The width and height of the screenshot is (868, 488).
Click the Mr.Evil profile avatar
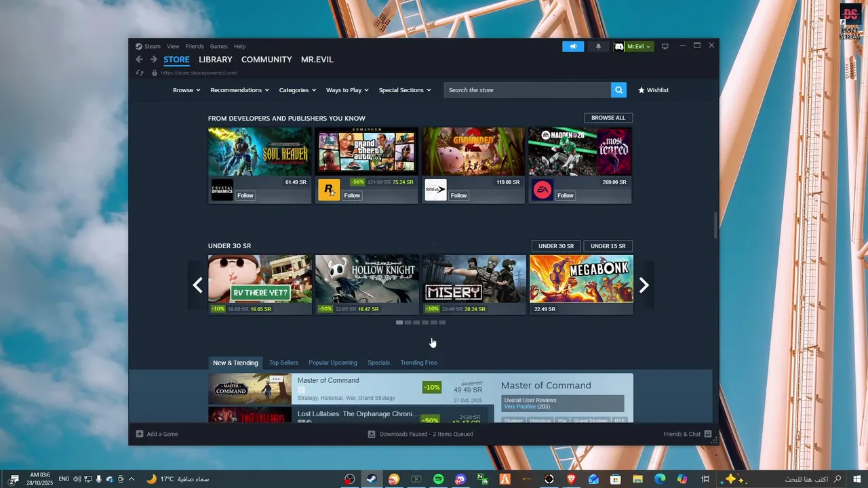coord(619,46)
